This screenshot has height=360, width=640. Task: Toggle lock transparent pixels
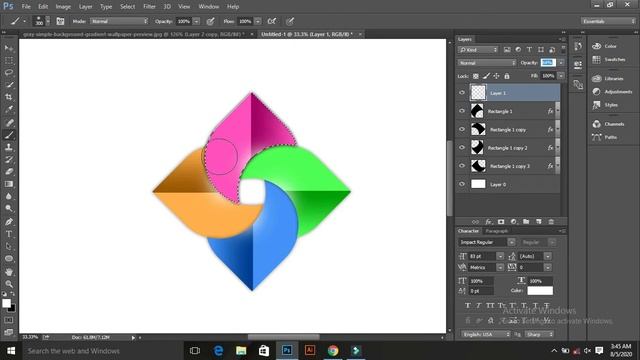pyautogui.click(x=476, y=76)
